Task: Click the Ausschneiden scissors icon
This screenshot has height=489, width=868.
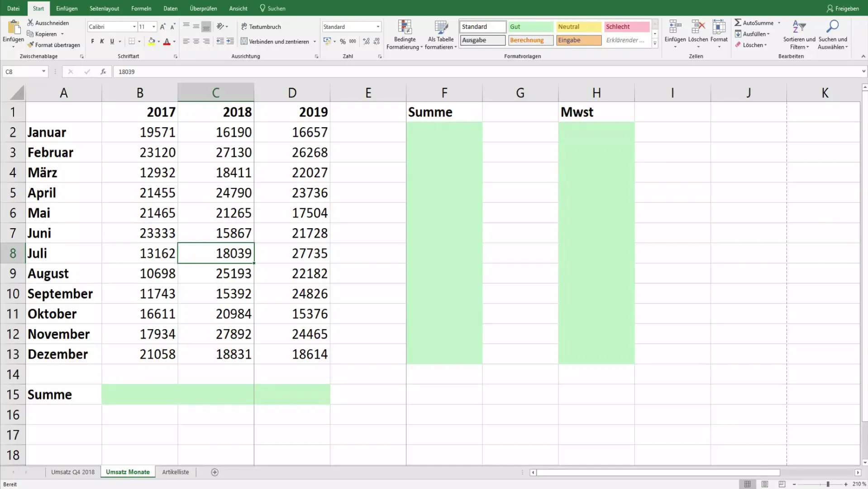Action: [30, 23]
